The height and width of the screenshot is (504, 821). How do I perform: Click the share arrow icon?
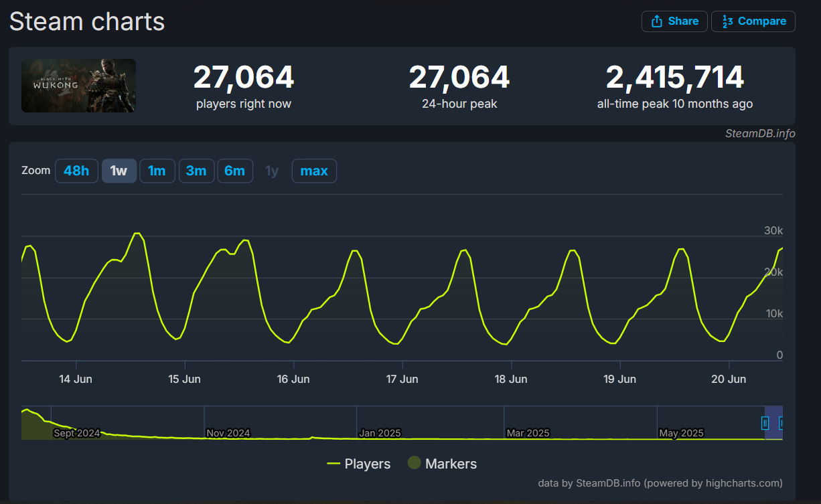tap(657, 21)
